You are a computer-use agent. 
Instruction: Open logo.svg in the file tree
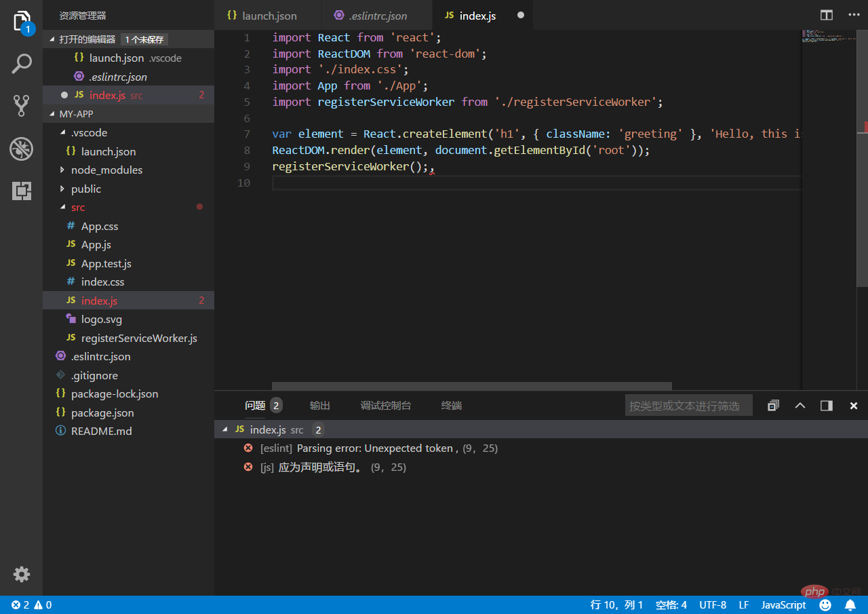[128, 320]
